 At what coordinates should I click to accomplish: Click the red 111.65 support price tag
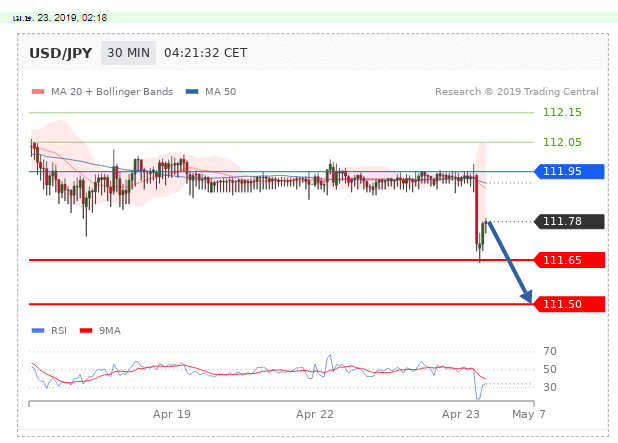(x=569, y=260)
